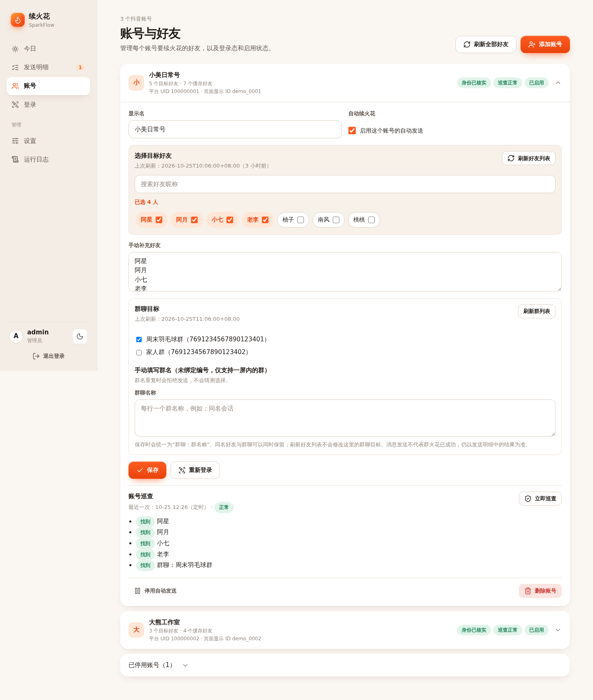The height and width of the screenshot is (700, 593).
Task: Focus the 搜索好友昵称 search field
Action: coord(345,184)
